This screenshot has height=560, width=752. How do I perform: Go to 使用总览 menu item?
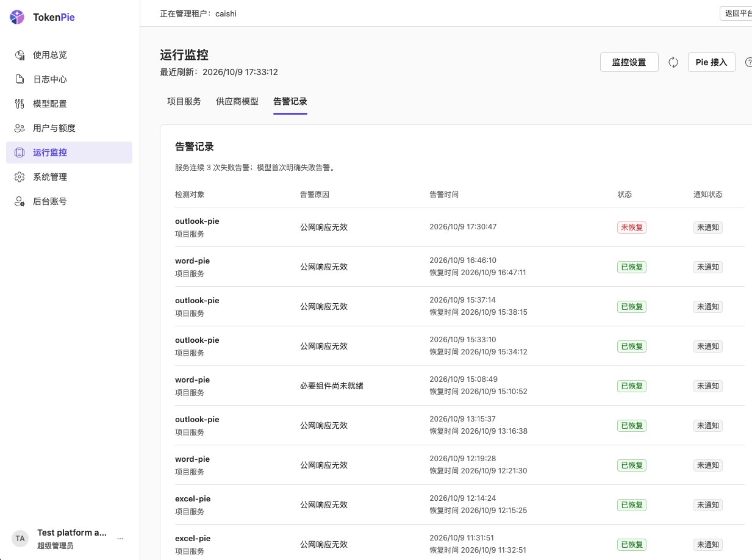tap(69, 55)
